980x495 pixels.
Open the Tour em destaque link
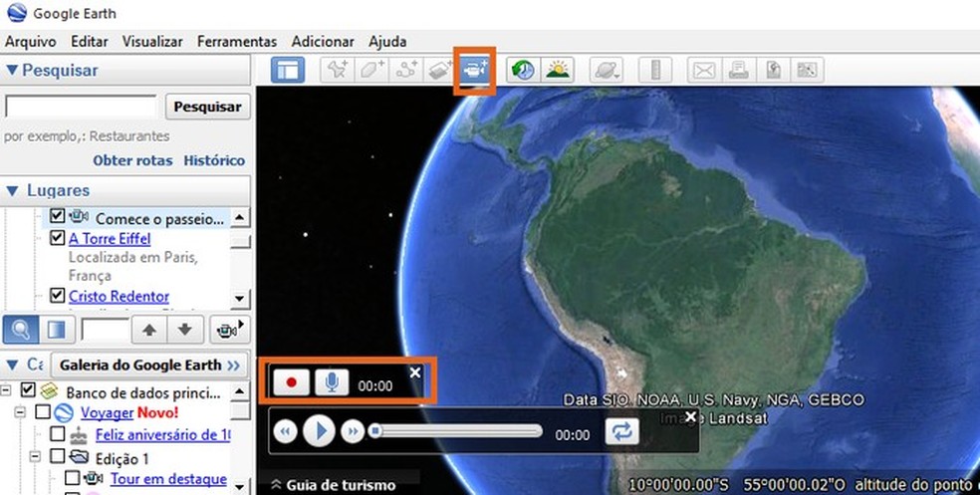tap(168, 479)
